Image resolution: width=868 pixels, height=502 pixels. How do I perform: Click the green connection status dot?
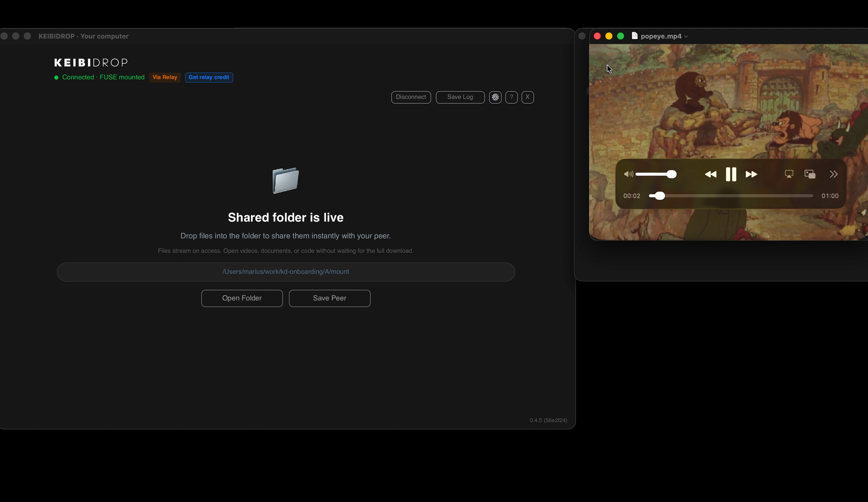click(57, 77)
